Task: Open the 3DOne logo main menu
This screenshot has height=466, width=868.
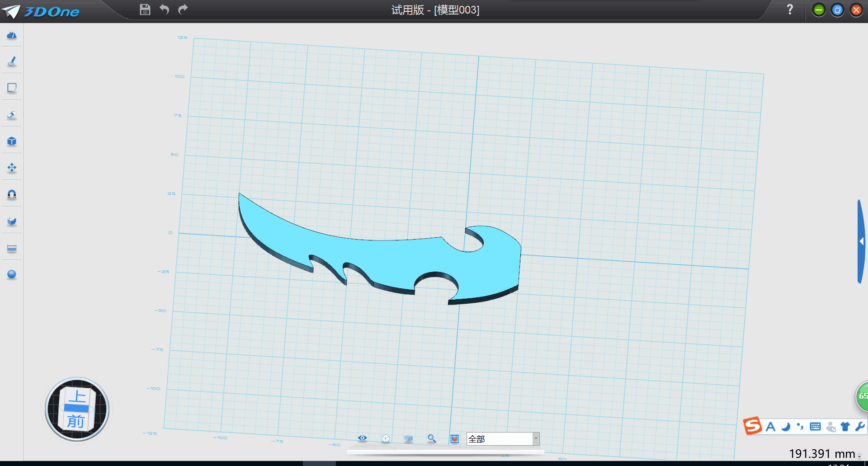Action: pos(41,11)
